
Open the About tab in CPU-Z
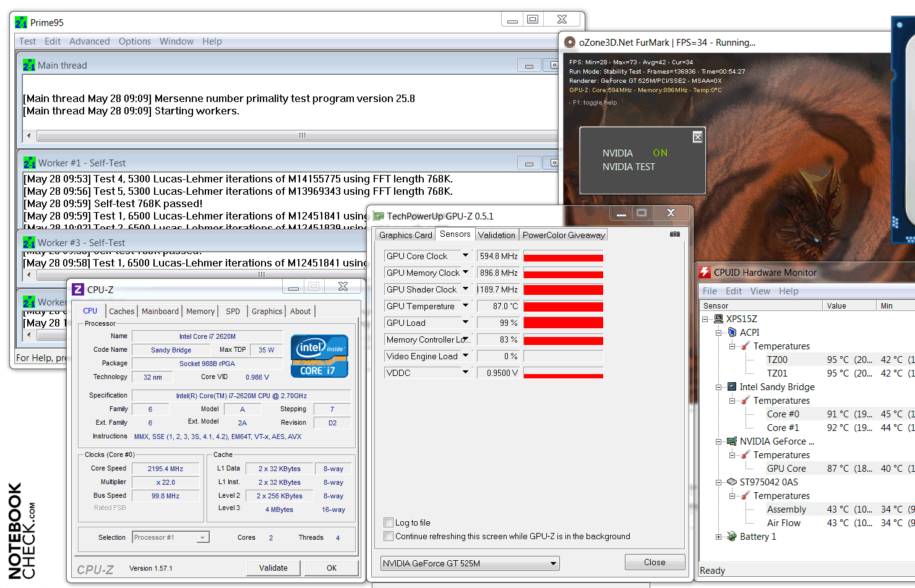pos(301,312)
